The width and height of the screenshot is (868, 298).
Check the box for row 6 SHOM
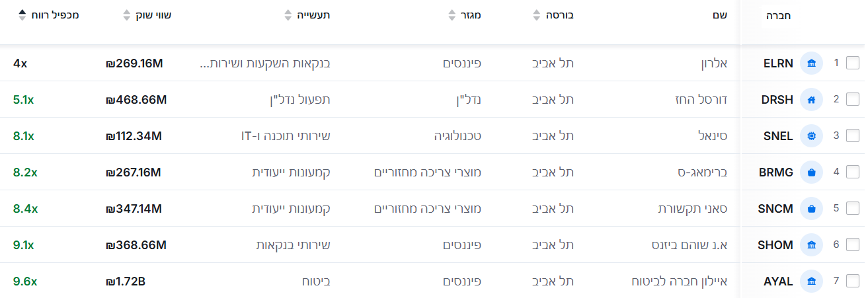tap(853, 245)
